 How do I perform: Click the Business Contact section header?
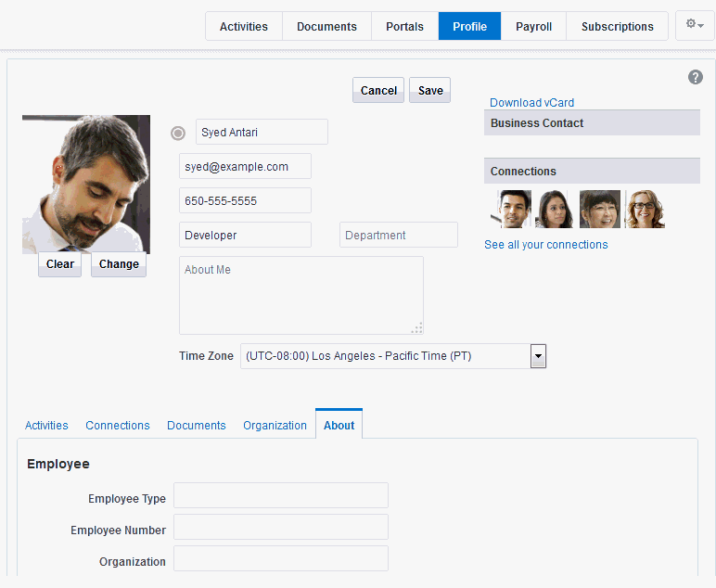(x=592, y=122)
